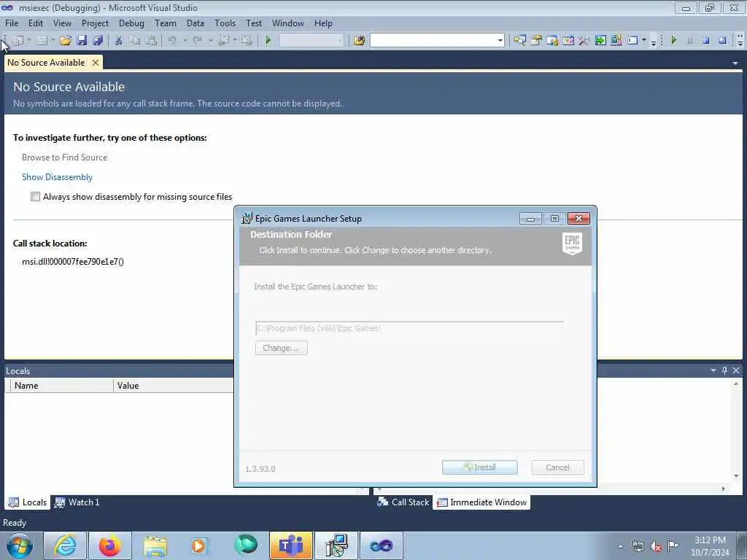Click the Paste clipboard icon
Viewport: 747px width, 560px height.
point(151,41)
